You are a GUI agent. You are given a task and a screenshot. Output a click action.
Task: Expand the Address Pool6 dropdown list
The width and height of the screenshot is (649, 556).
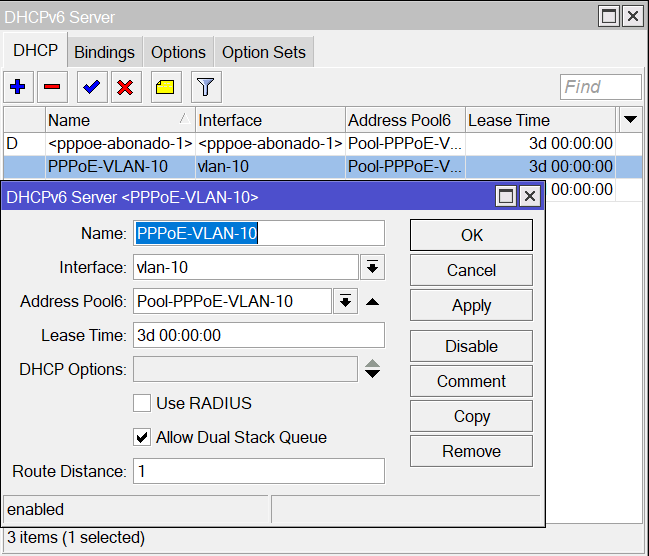point(345,301)
